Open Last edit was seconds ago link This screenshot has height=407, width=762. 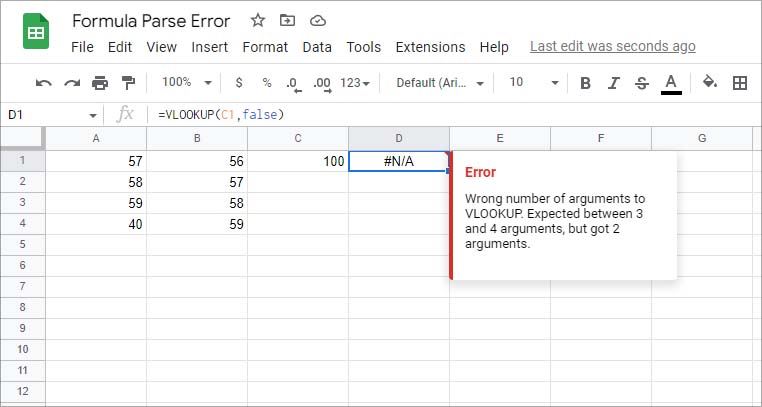point(612,47)
